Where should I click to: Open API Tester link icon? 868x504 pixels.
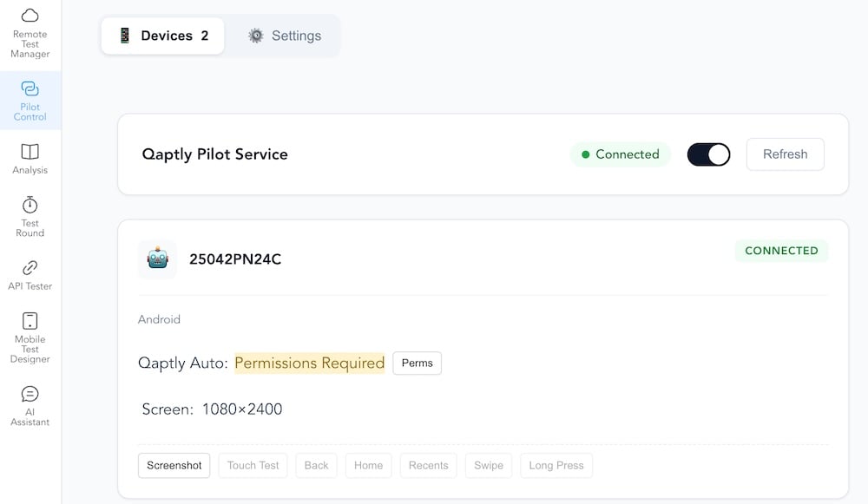pos(30,268)
